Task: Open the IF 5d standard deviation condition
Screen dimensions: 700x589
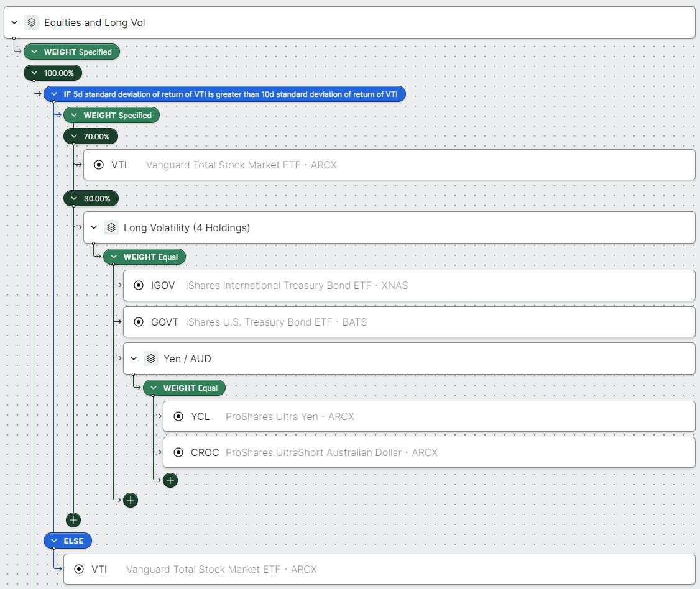Action: point(224,94)
